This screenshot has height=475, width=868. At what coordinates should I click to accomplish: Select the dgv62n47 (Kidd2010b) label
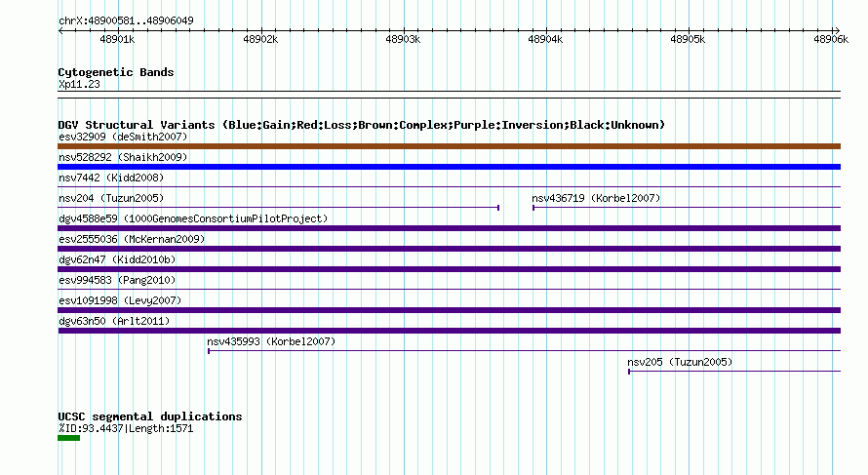(x=117, y=259)
